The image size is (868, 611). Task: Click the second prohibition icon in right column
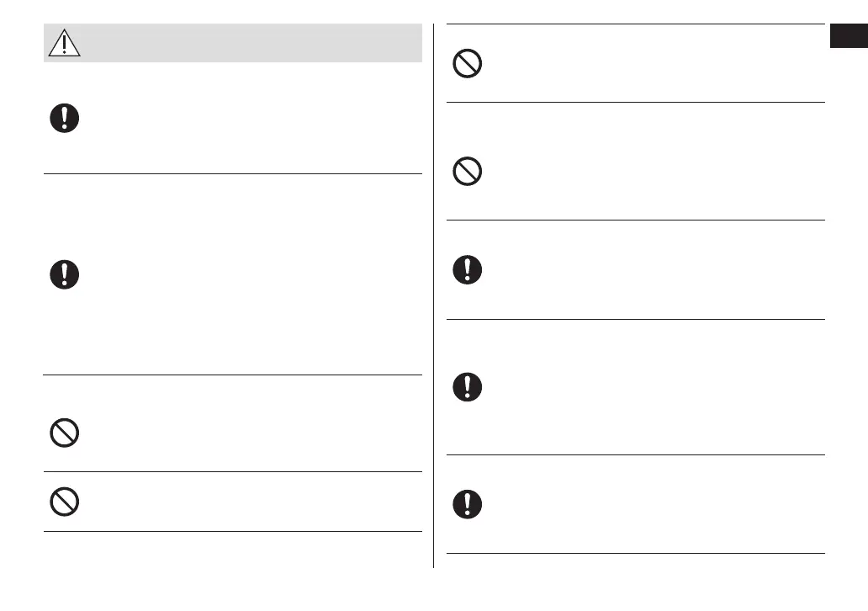[x=468, y=173]
